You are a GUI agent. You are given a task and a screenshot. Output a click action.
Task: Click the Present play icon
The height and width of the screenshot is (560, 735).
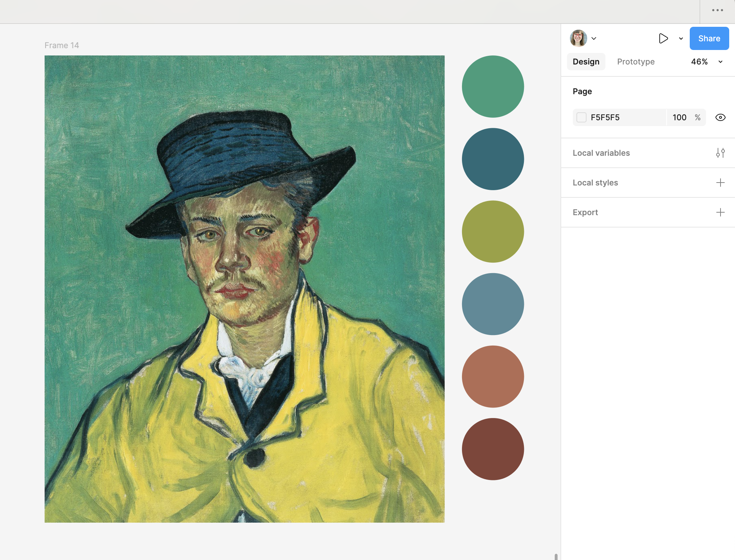(663, 38)
